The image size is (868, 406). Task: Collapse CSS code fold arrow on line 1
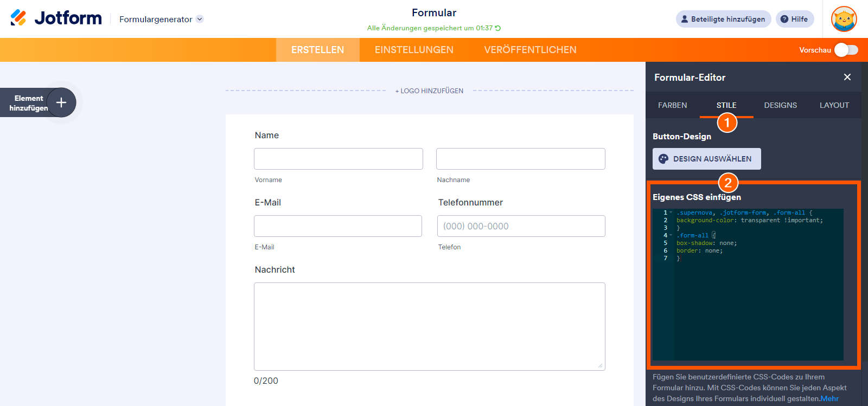point(671,212)
